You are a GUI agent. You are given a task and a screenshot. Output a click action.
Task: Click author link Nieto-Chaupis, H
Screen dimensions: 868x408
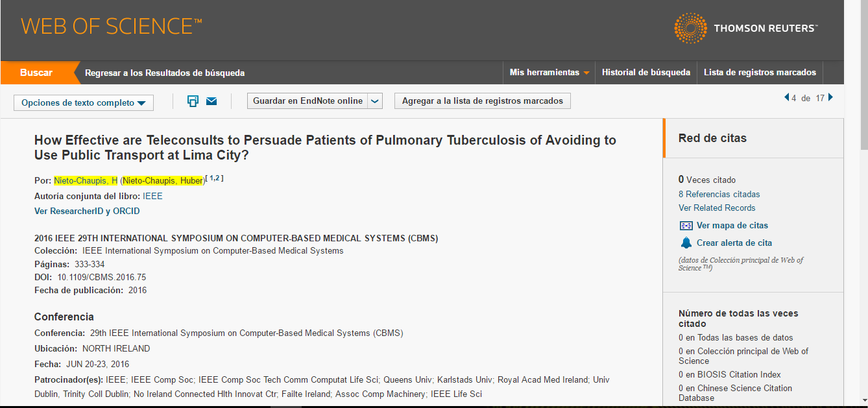pos(86,180)
